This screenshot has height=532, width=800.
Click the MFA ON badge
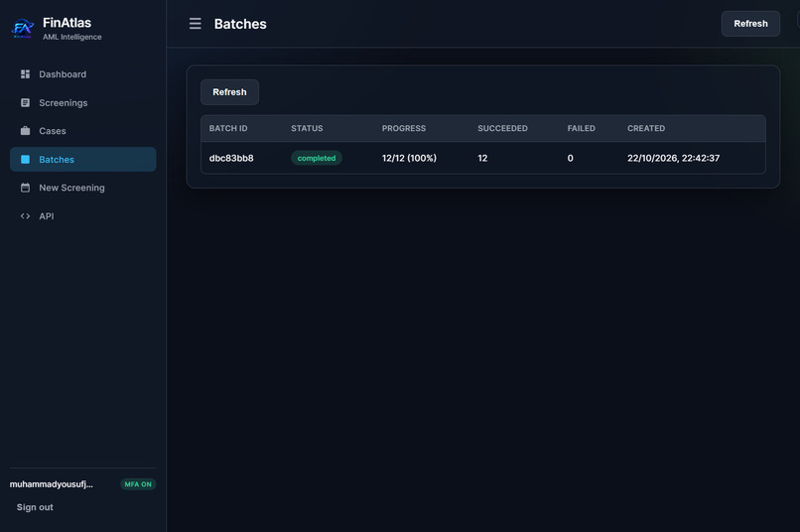pos(138,484)
